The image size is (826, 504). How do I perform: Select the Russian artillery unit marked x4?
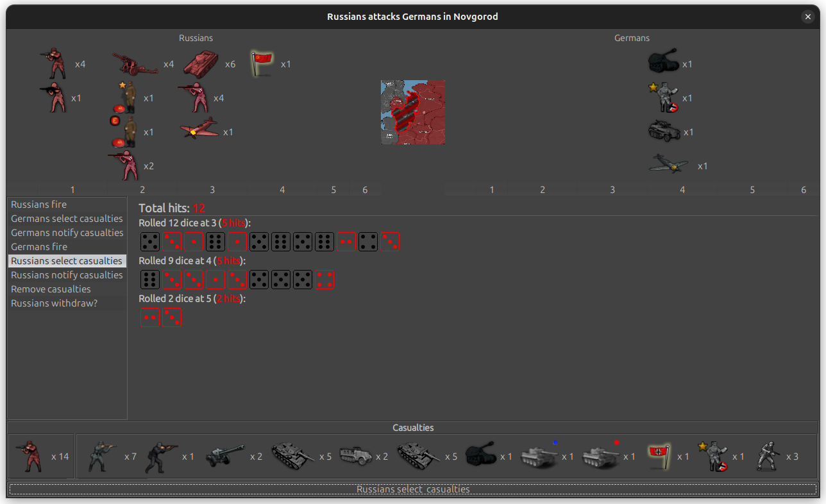135,64
